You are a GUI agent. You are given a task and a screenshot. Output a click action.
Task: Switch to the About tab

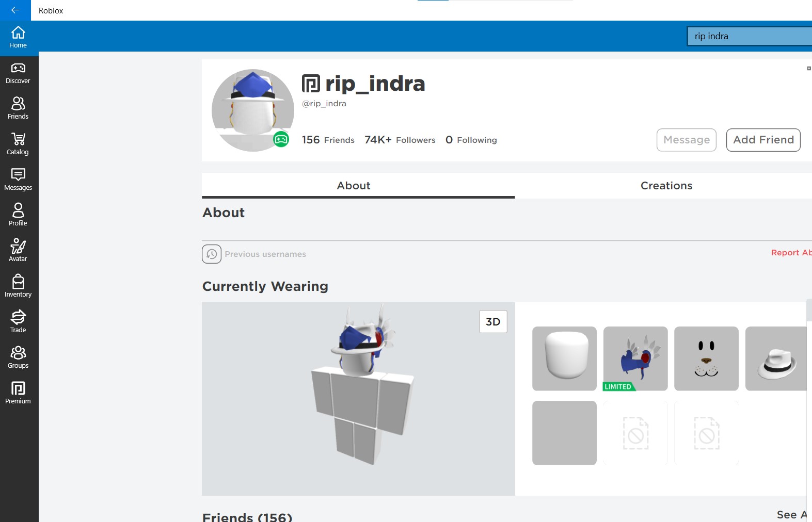(x=358, y=186)
